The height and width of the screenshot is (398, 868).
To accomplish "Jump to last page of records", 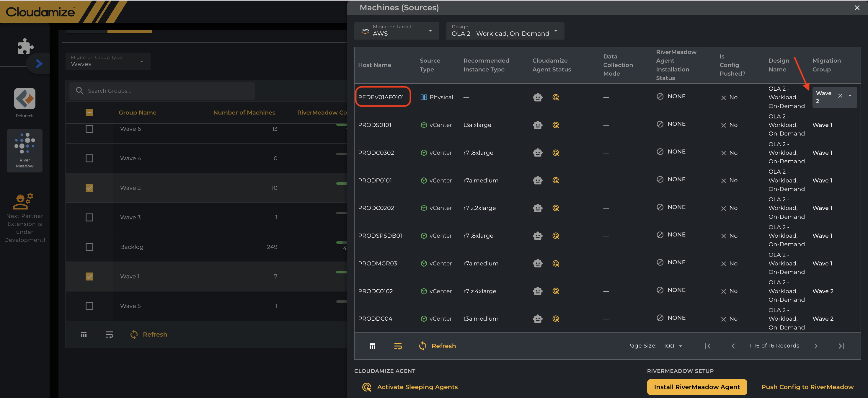I will click(x=841, y=346).
